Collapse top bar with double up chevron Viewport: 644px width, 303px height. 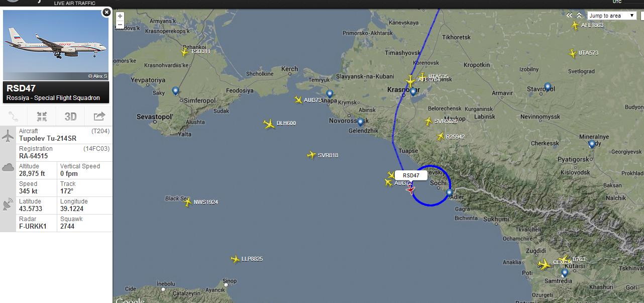pos(579,16)
